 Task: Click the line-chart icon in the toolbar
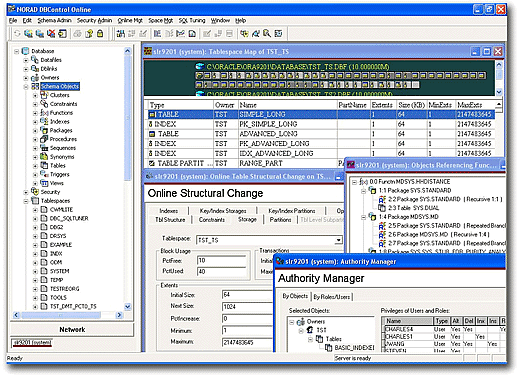180,34
